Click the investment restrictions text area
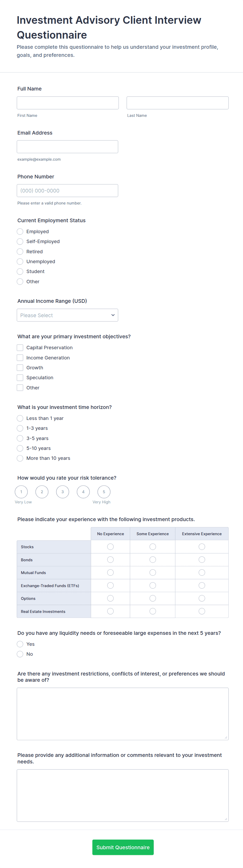 (x=123, y=714)
